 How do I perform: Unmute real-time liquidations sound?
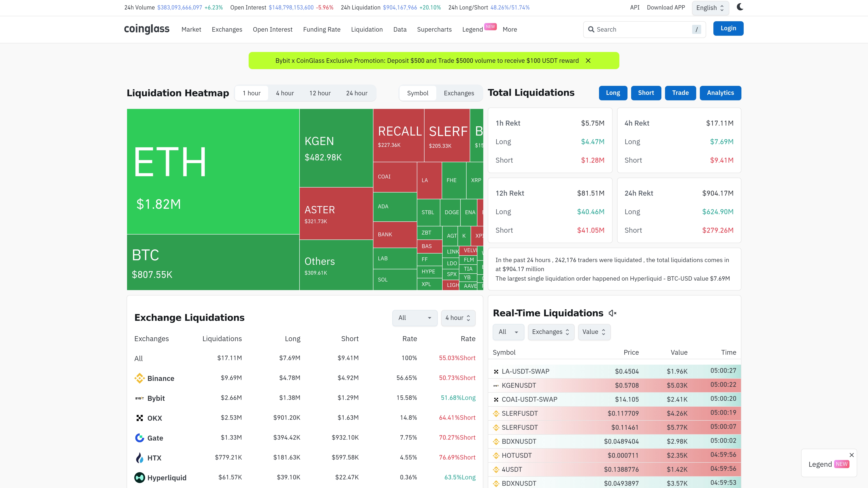(x=612, y=313)
